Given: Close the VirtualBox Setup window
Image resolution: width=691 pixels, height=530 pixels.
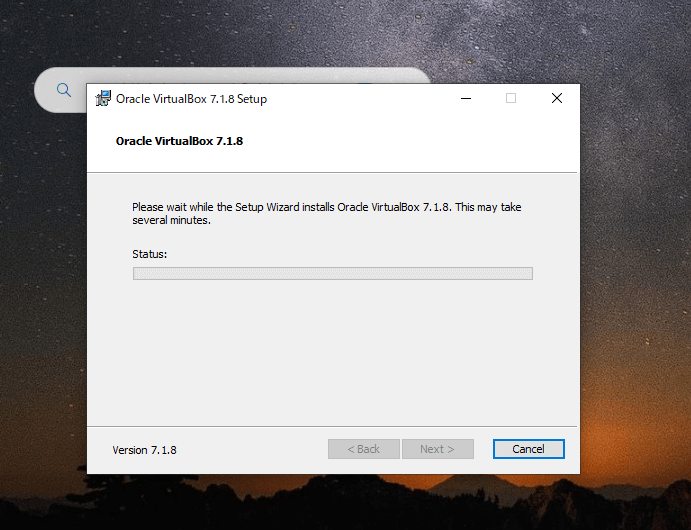Looking at the screenshot, I should pos(557,98).
